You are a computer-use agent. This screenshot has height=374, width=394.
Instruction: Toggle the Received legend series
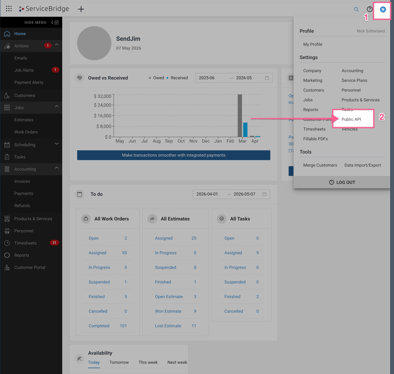click(177, 78)
